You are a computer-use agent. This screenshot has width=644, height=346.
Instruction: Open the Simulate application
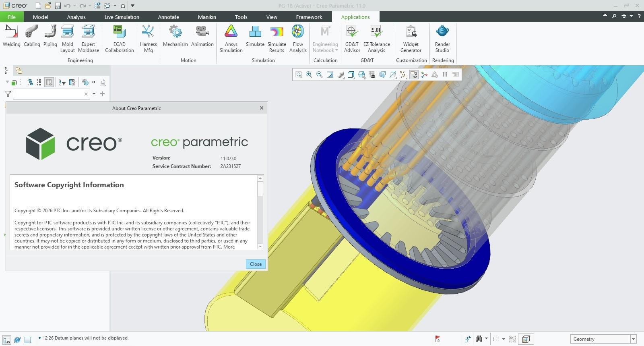(x=255, y=37)
